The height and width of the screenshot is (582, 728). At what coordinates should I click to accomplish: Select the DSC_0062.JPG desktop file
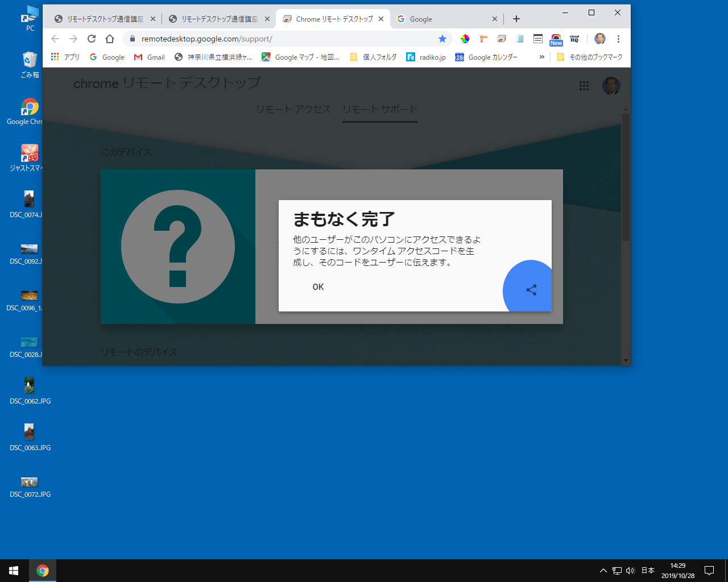pyautogui.click(x=30, y=391)
